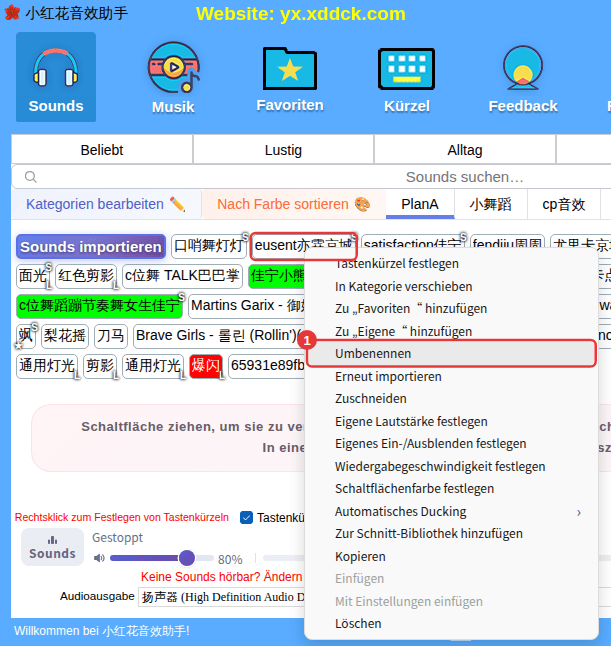Select Eigenes Ein-/Ausblenden festlegen

(431, 444)
